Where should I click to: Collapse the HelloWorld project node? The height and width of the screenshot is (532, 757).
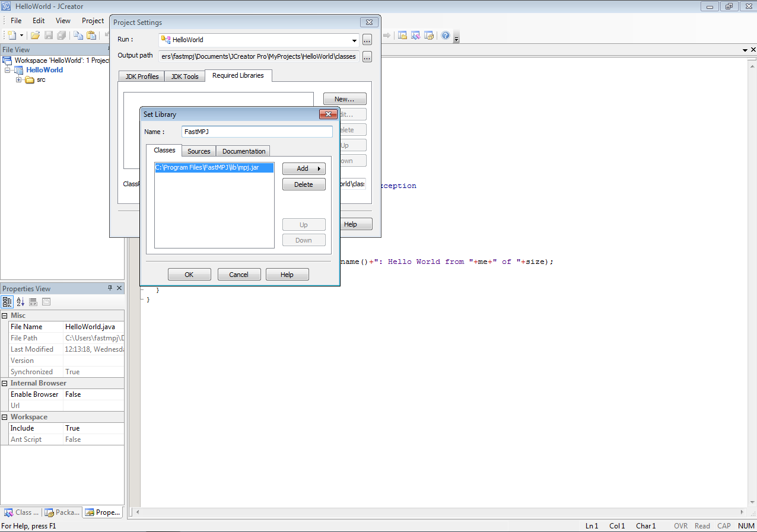[x=8, y=70]
